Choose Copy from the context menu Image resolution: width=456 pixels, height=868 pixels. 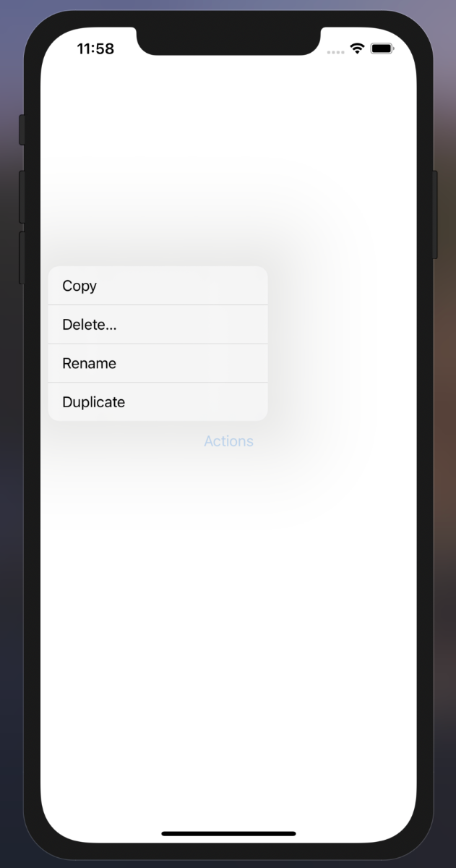click(158, 286)
